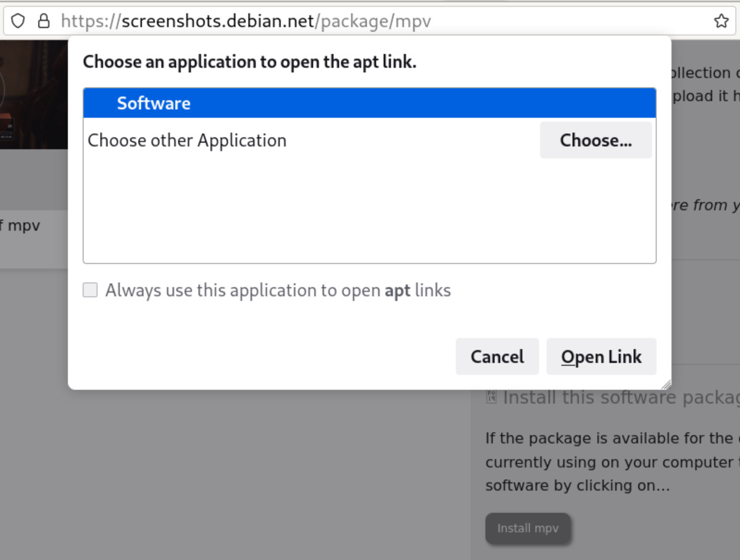Select the Software application entry
The width and height of the screenshot is (740, 560).
pyautogui.click(x=370, y=103)
